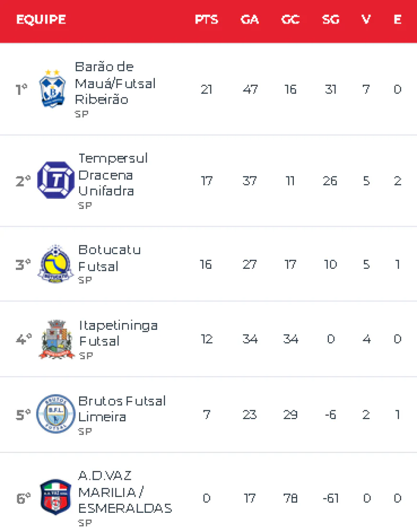The width and height of the screenshot is (417, 532).
Task: Click the SG column header
Action: point(331,20)
